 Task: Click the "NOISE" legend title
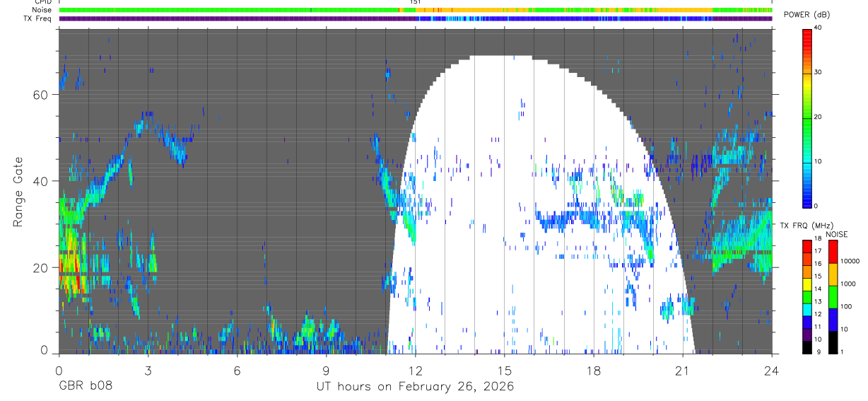[837, 234]
